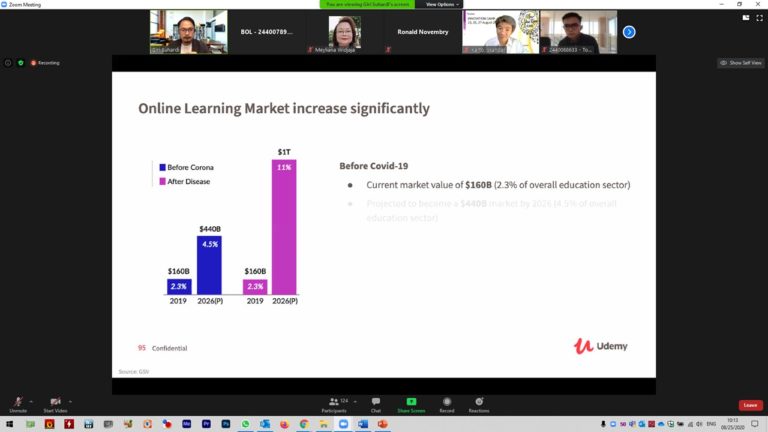
Task: Select the BOL - 24400789 participant tile
Action: 266,32
